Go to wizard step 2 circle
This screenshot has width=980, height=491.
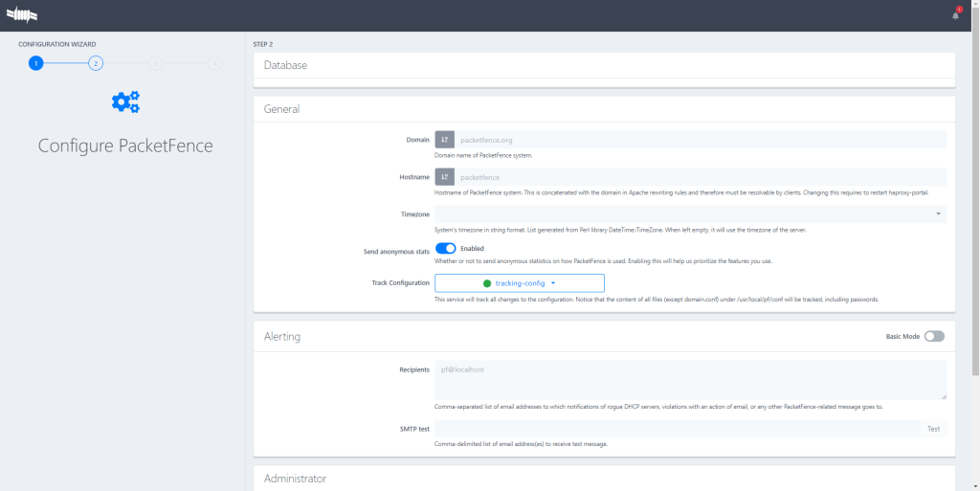(95, 63)
